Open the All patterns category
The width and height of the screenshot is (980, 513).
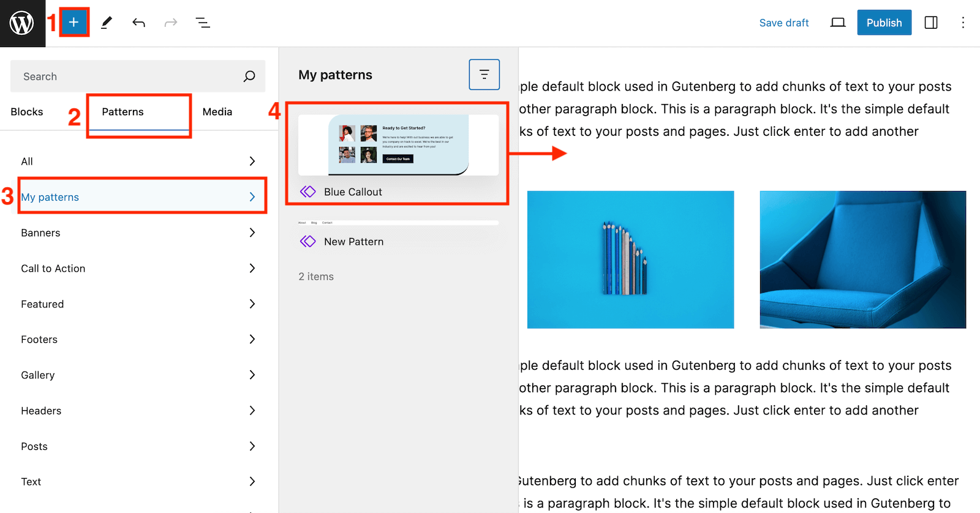click(x=139, y=161)
